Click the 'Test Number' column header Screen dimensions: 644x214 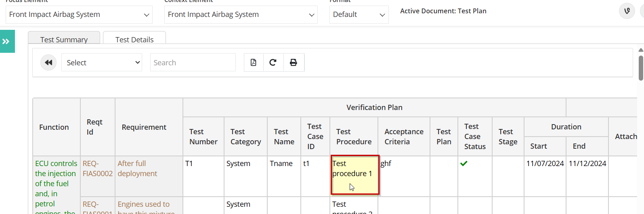coord(203,137)
